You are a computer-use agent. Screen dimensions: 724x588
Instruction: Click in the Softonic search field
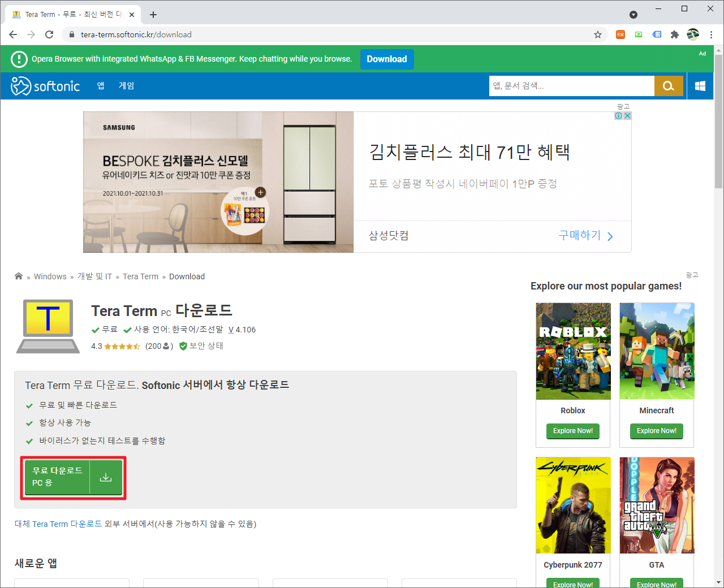click(x=571, y=86)
